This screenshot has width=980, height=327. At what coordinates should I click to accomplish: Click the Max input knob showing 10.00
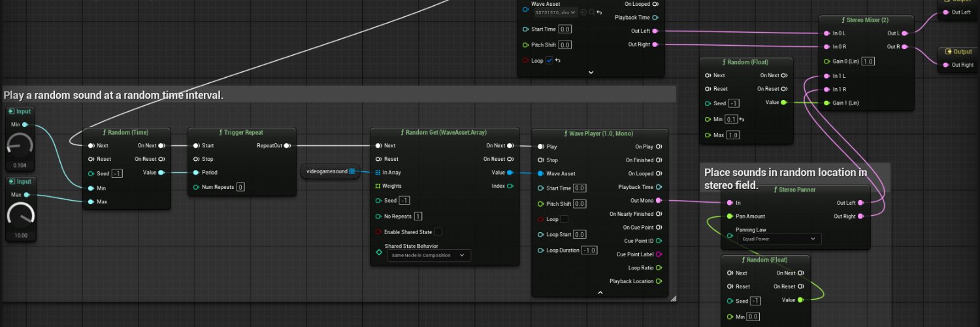[22, 216]
